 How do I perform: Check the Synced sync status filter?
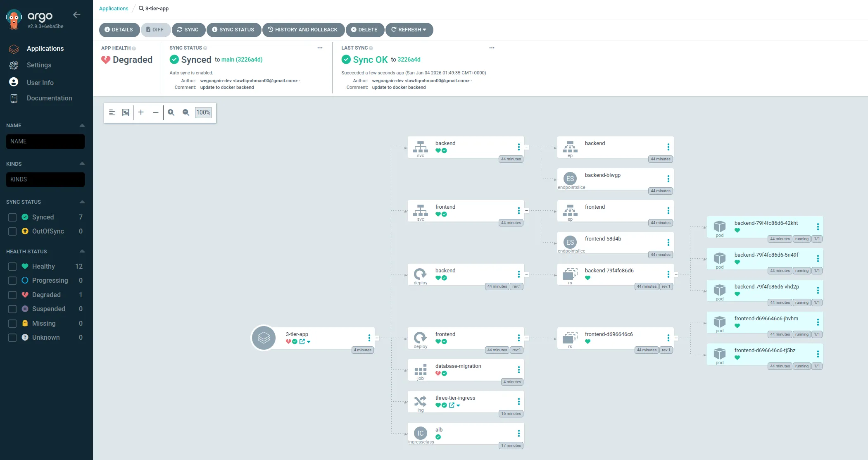click(12, 217)
